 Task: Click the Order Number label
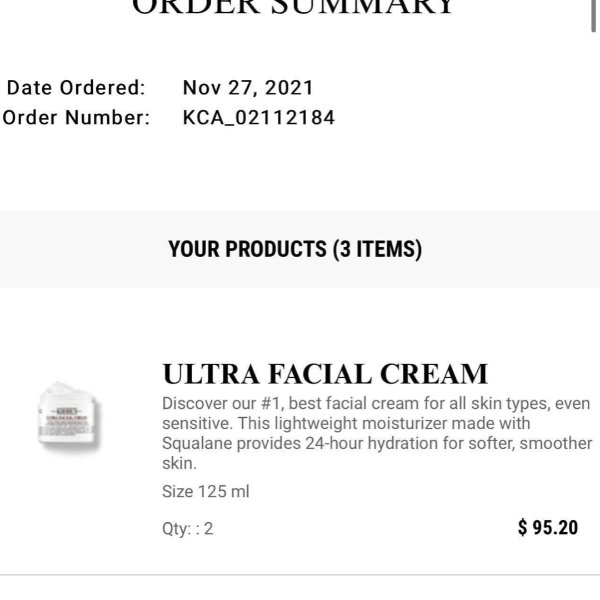[x=76, y=118]
